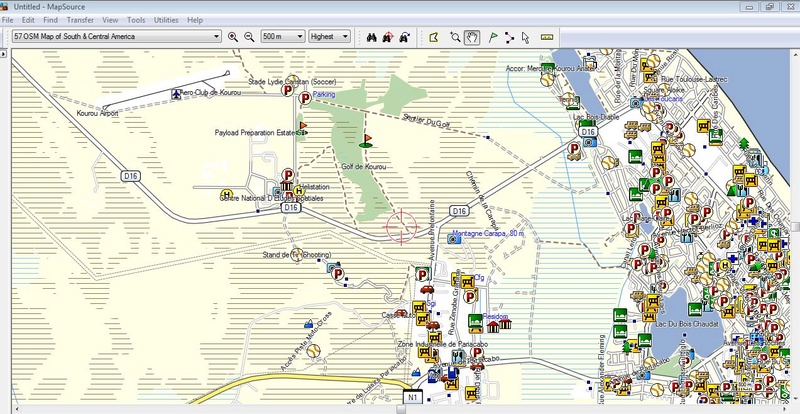This screenshot has height=414, width=800.
Task: Click the third binoculars find icon
Action: click(405, 37)
